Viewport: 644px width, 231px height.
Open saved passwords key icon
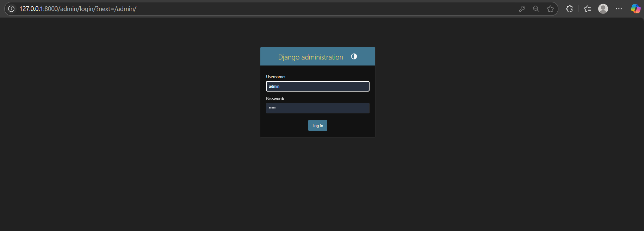point(522,9)
